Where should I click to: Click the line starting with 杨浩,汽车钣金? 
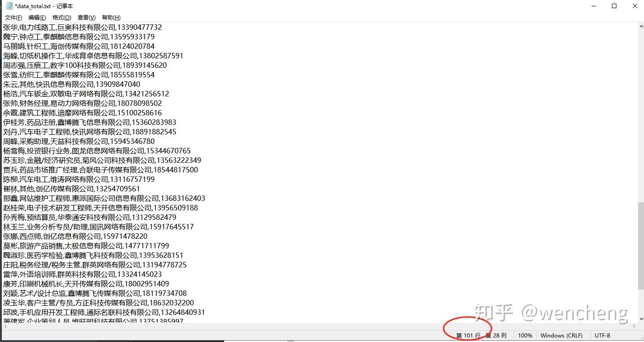coord(86,94)
